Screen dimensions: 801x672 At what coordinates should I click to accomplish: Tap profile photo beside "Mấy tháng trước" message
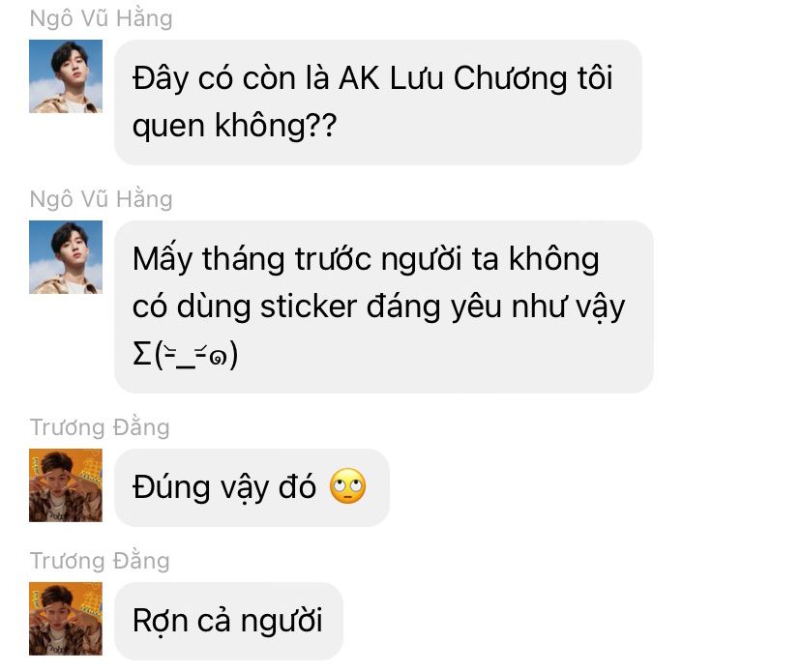[x=66, y=257]
